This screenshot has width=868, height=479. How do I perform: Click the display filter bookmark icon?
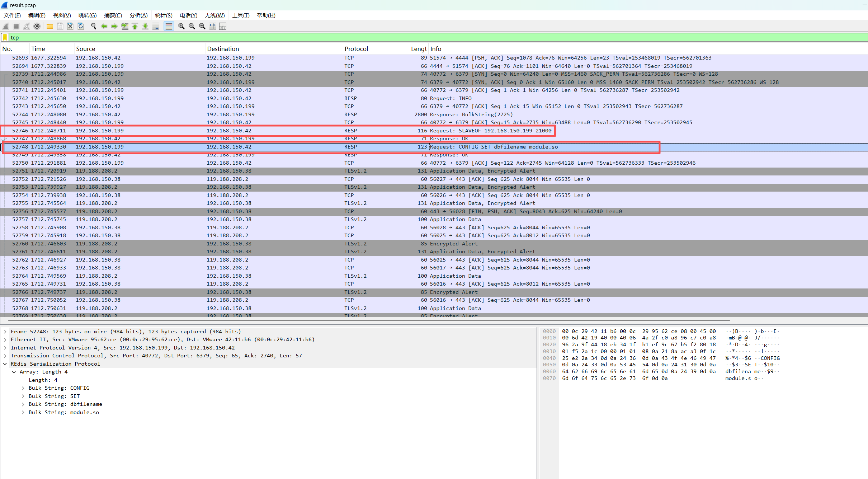[x=5, y=37]
